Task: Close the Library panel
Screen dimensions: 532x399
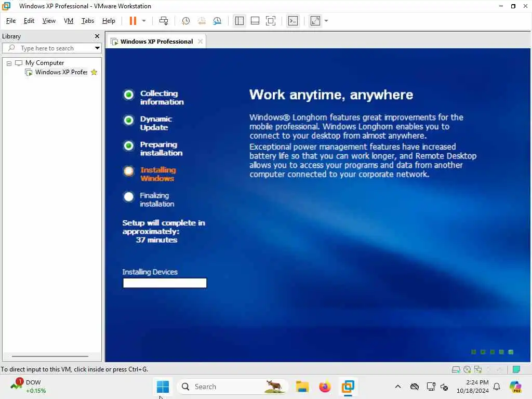Action: pyautogui.click(x=97, y=36)
